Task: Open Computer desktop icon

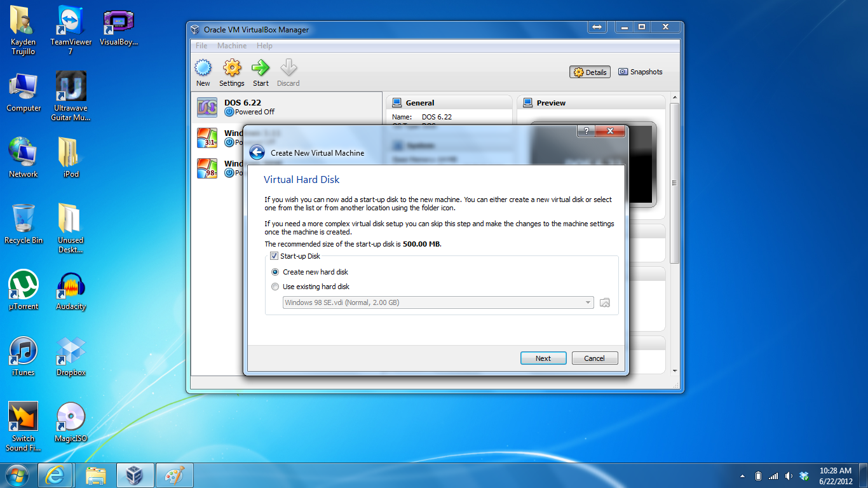Action: [24, 93]
